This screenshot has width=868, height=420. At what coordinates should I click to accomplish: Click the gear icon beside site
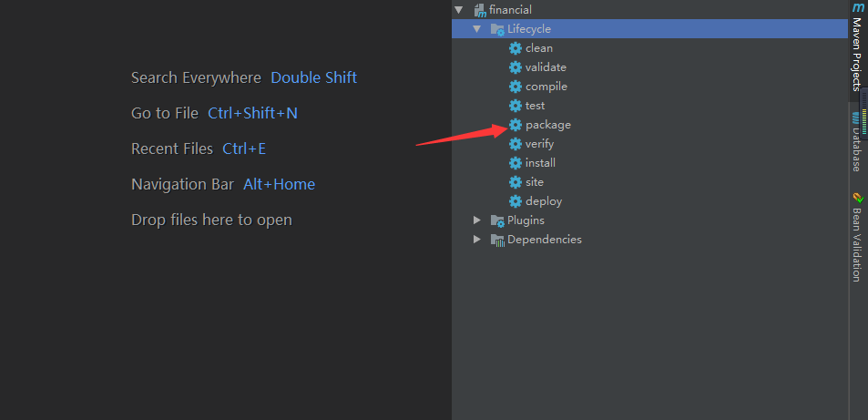pyautogui.click(x=516, y=182)
